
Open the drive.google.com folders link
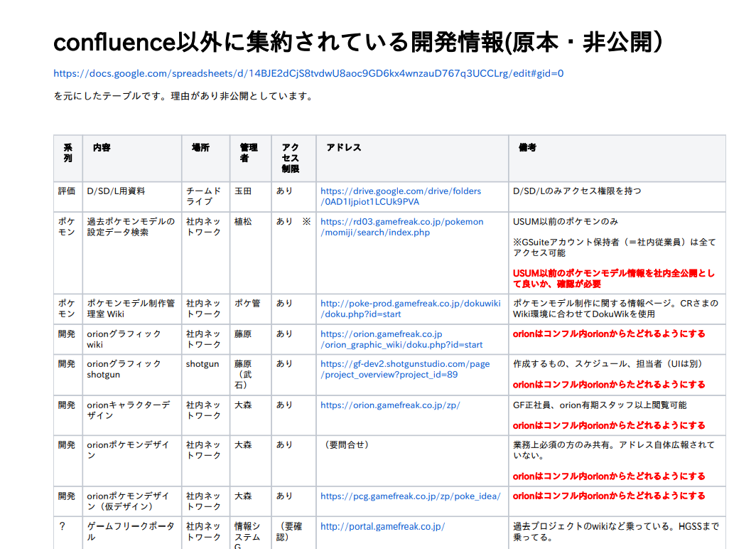(x=401, y=196)
